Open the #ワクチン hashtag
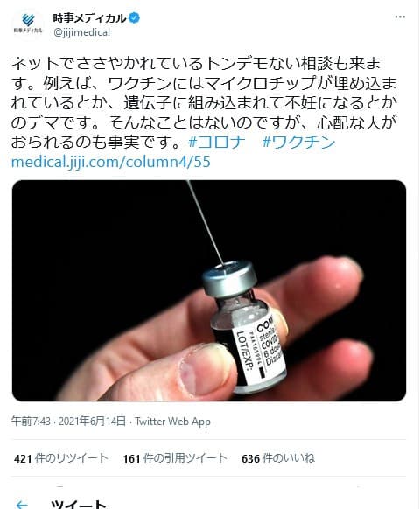Image resolution: width=420 pixels, height=509 pixels. pyautogui.click(x=298, y=143)
